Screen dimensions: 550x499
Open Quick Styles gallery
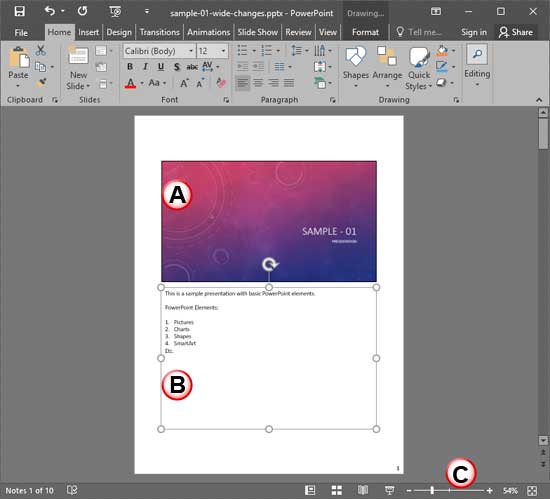click(419, 68)
